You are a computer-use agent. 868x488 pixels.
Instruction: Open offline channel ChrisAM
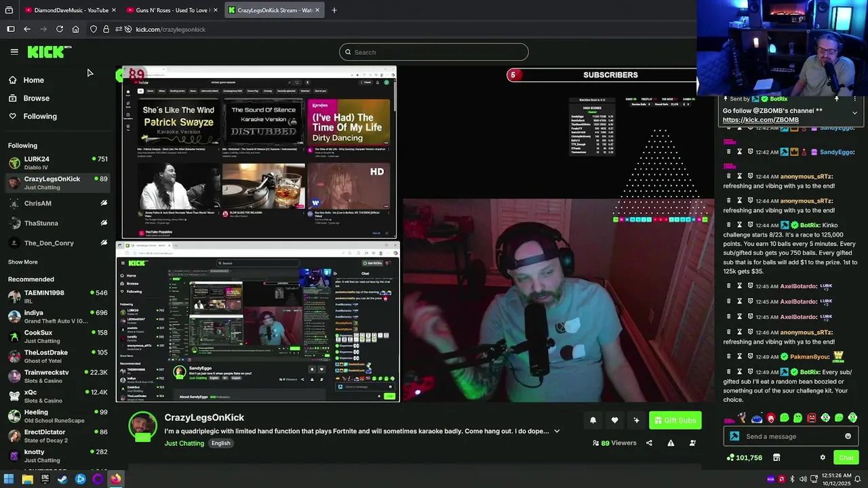pyautogui.click(x=58, y=203)
